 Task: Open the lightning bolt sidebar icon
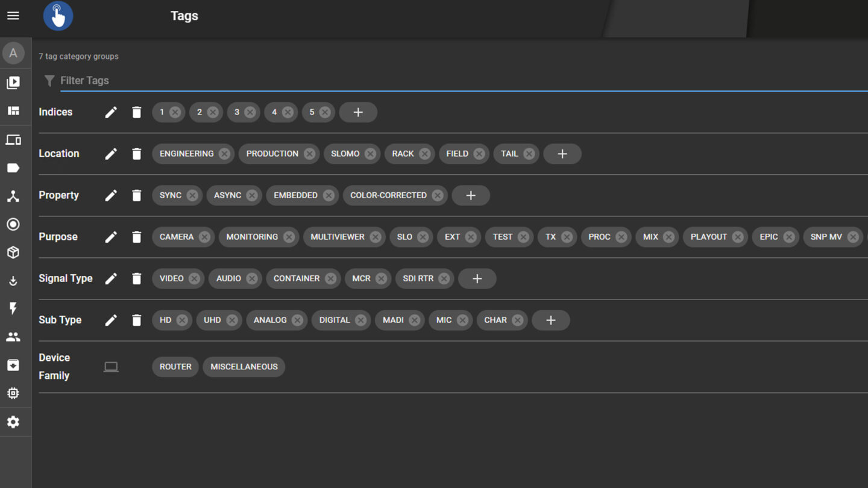click(13, 308)
